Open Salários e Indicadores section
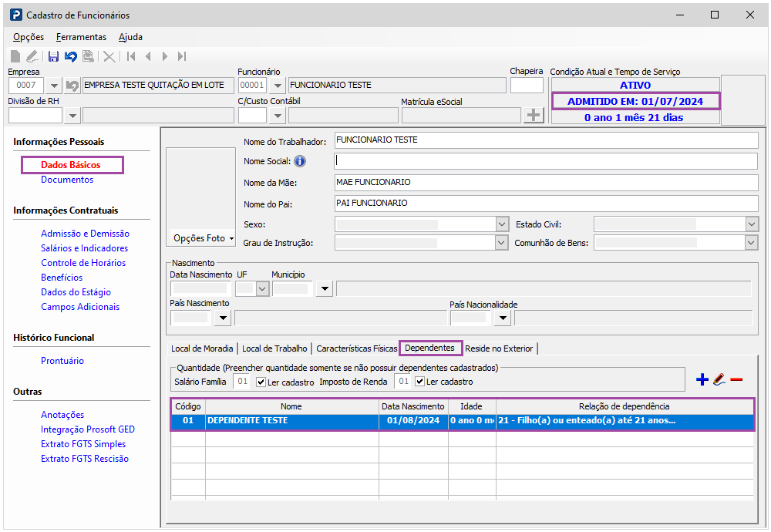 coord(85,248)
